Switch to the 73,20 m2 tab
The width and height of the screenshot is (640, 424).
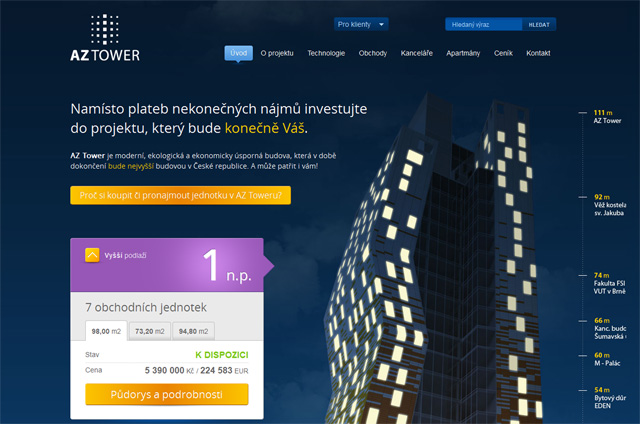coord(150,331)
